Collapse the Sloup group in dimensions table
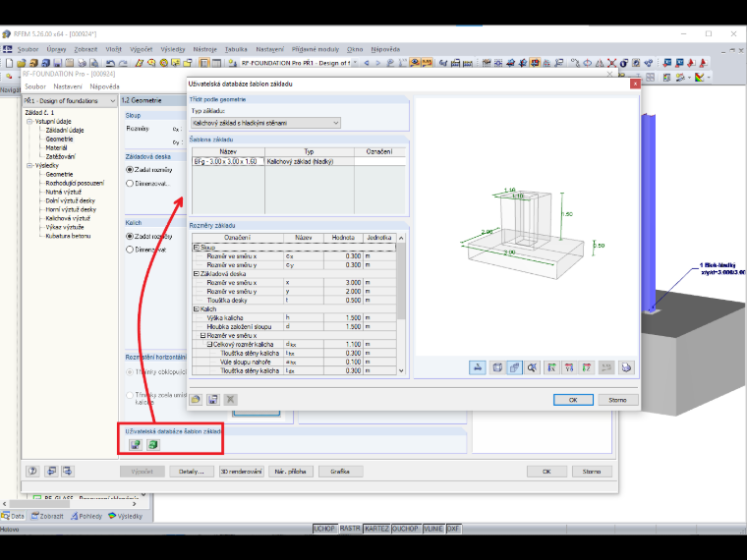747x560 pixels. click(196, 248)
